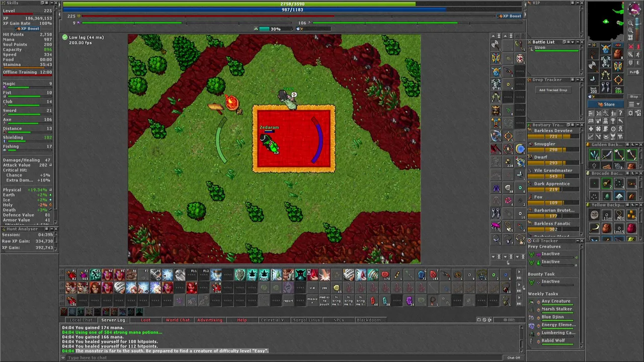Click Add Tracked Drop button
Viewport: 644px width, 362px height.
pos(553,90)
